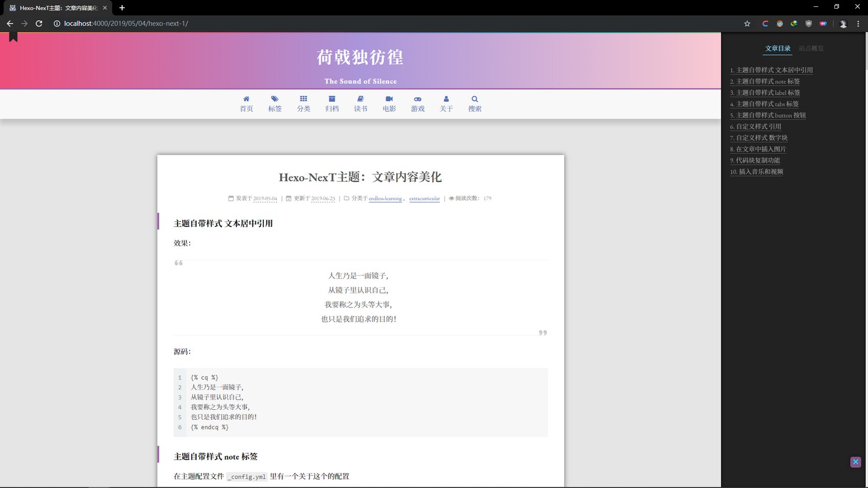Close the Hexo-NexT browser tab
The height and width of the screenshot is (488, 868).
click(105, 8)
